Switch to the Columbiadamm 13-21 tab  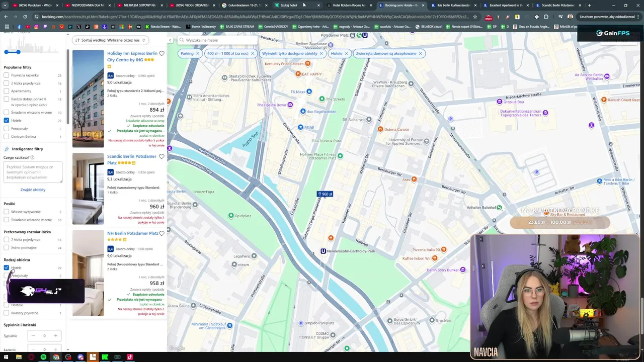[x=243, y=5]
